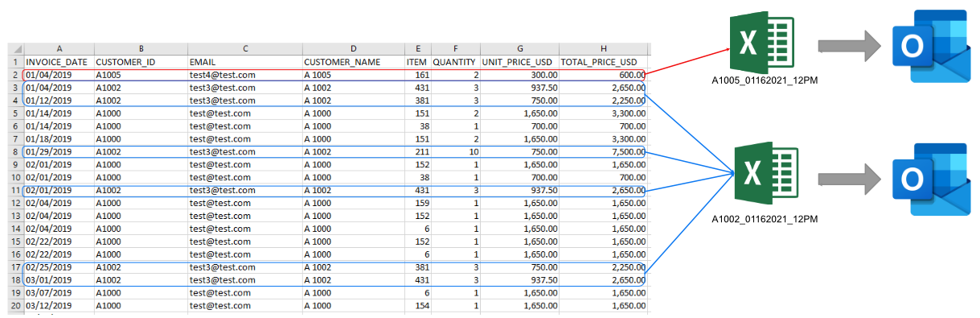This screenshot has width=980, height=318.
Task: Click the gray arrow beside the A1005 Excel file
Action: point(847,47)
